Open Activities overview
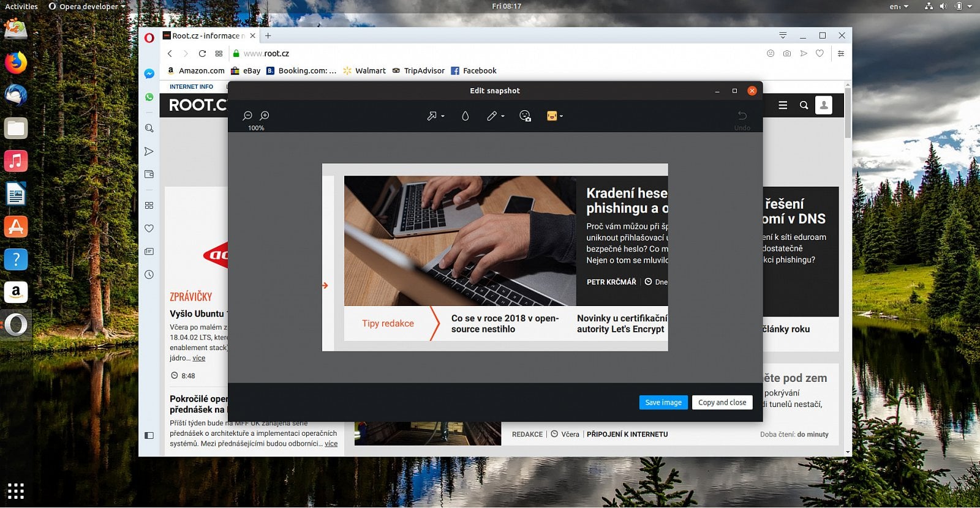The image size is (980, 508). point(21,6)
